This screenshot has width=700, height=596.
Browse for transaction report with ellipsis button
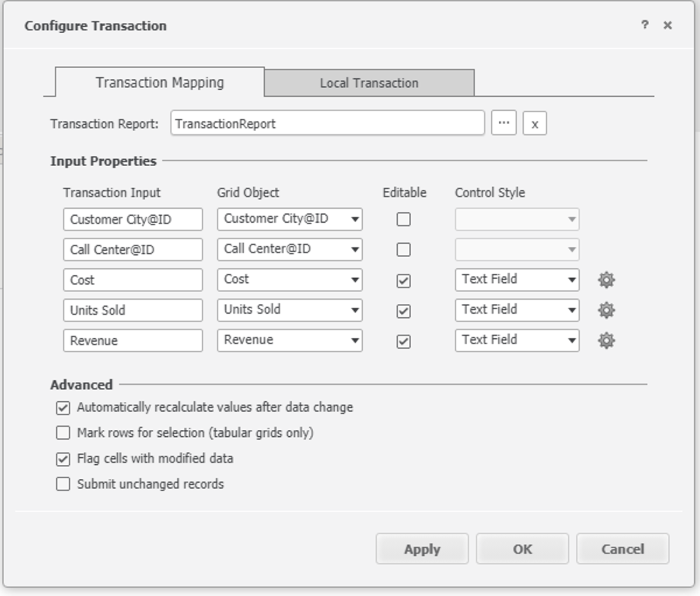click(x=504, y=123)
